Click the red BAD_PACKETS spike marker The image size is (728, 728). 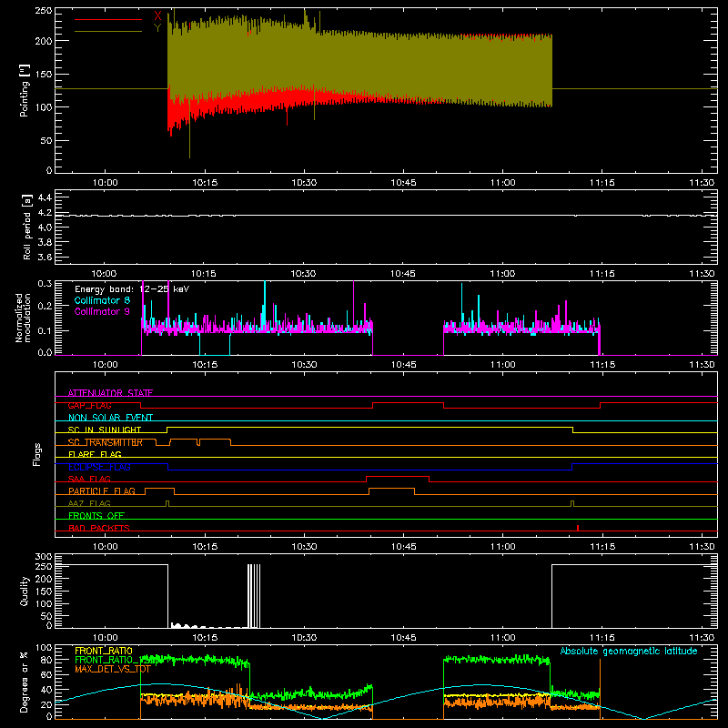(578, 528)
